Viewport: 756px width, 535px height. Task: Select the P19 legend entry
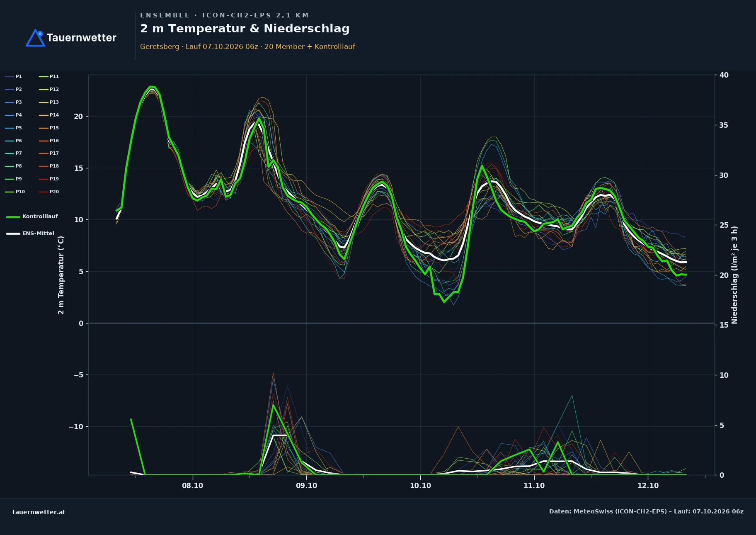49,179
